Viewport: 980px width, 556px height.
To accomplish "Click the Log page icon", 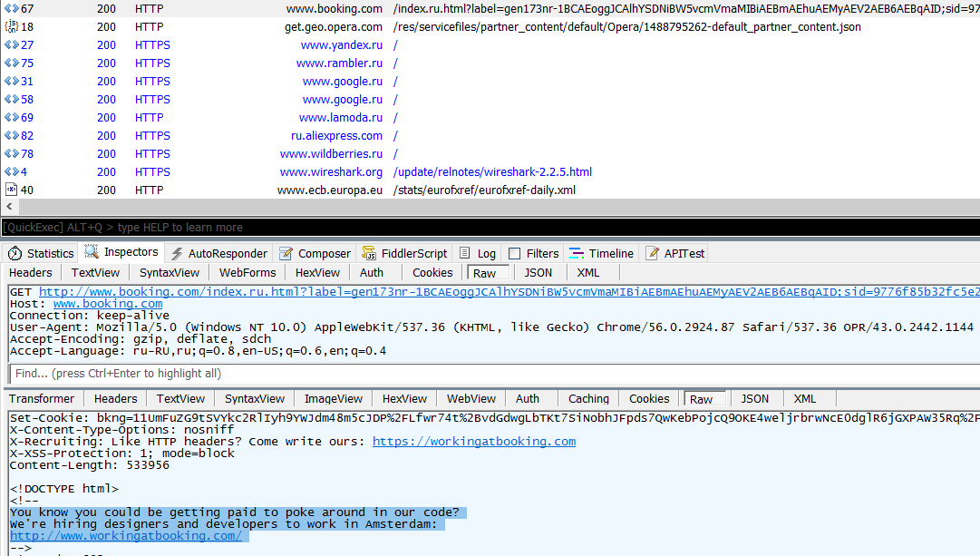I will click(x=466, y=254).
